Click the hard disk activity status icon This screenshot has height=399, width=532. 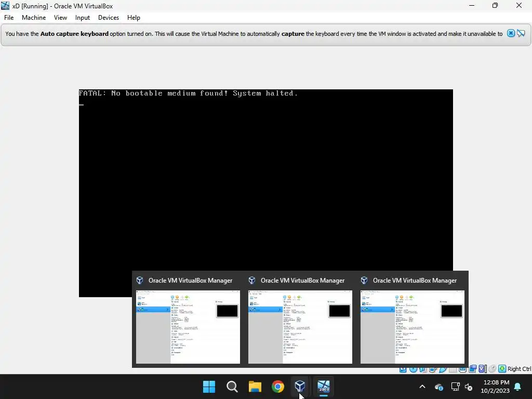(403, 369)
